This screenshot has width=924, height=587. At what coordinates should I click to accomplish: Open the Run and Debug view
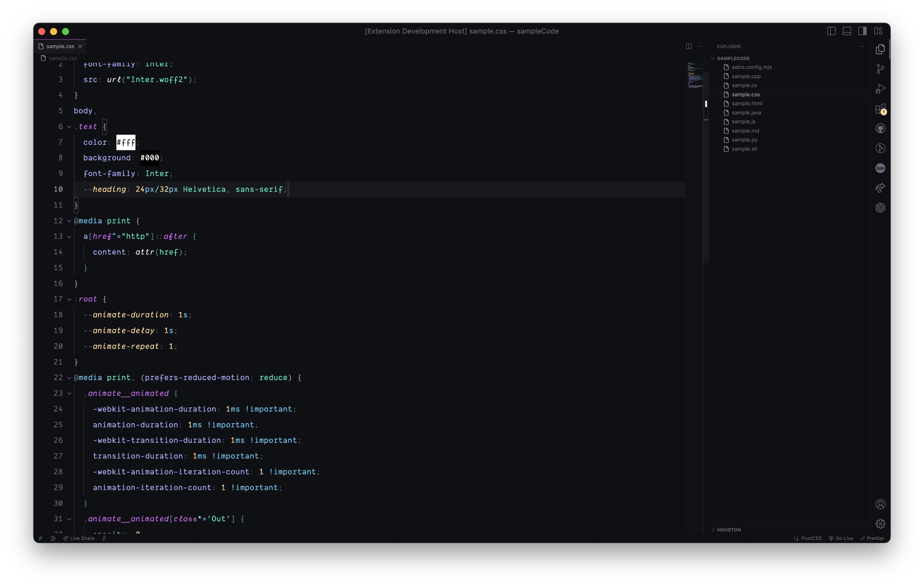point(880,89)
